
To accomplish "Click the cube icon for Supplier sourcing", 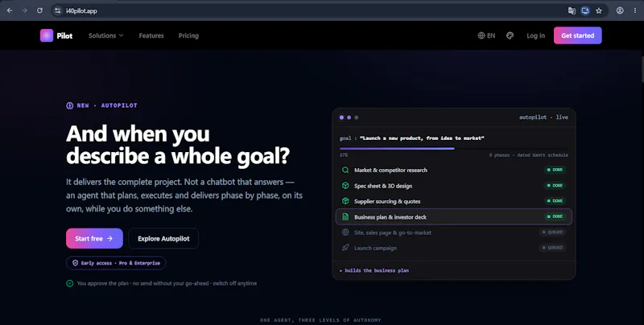I will tap(345, 201).
